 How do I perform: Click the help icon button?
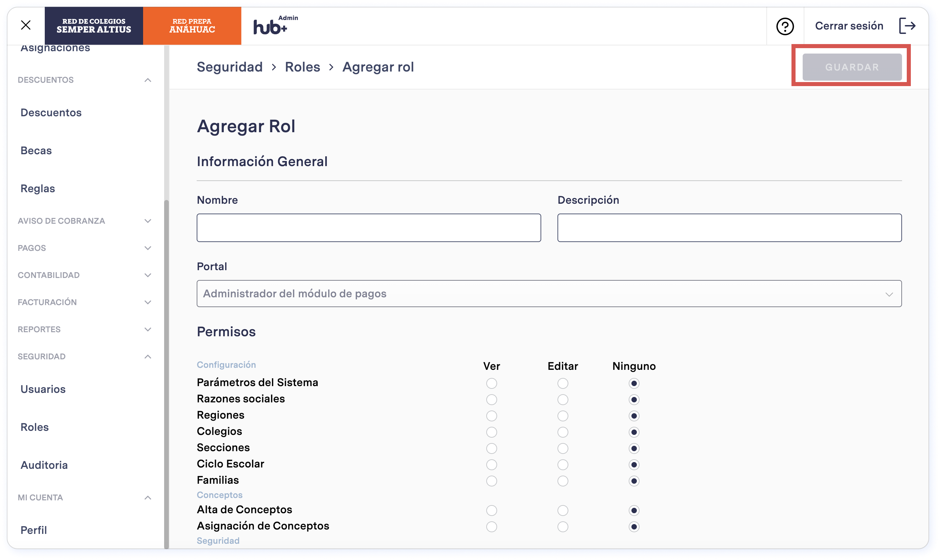pos(785,25)
